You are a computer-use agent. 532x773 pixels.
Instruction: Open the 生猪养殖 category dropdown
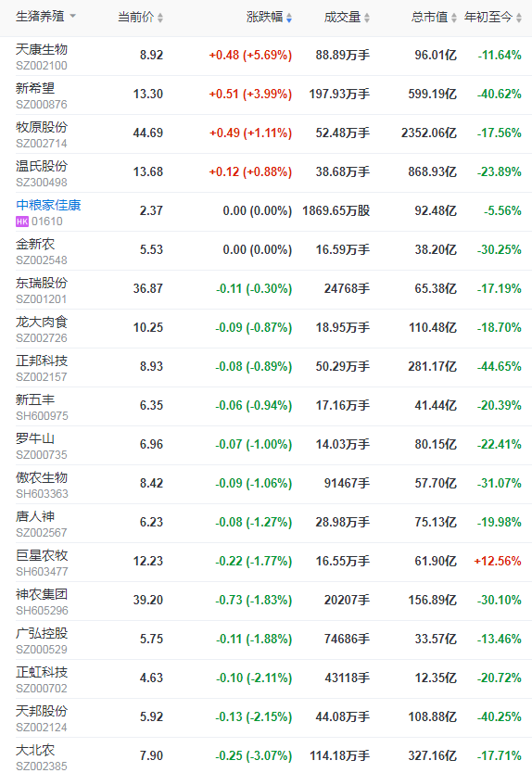pyautogui.click(x=45, y=17)
